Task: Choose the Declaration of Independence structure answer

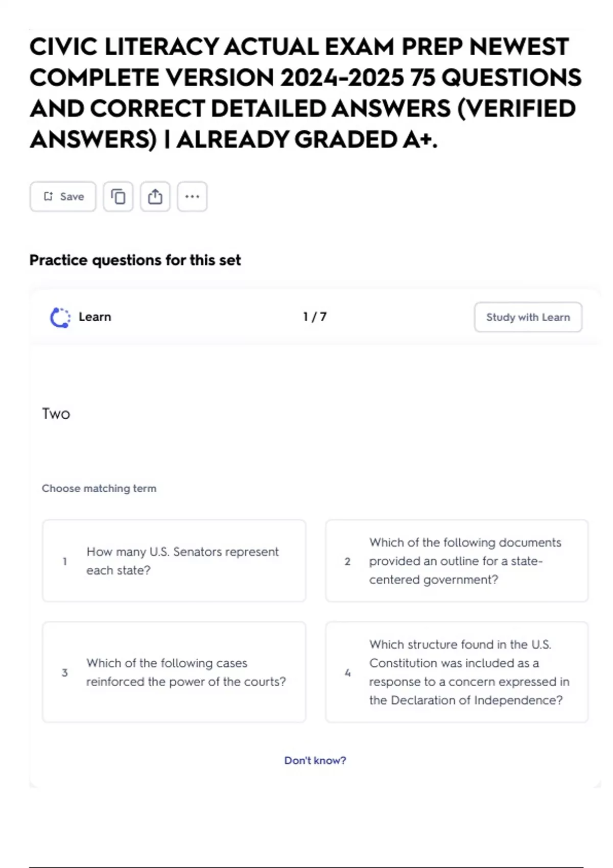Action: click(457, 672)
